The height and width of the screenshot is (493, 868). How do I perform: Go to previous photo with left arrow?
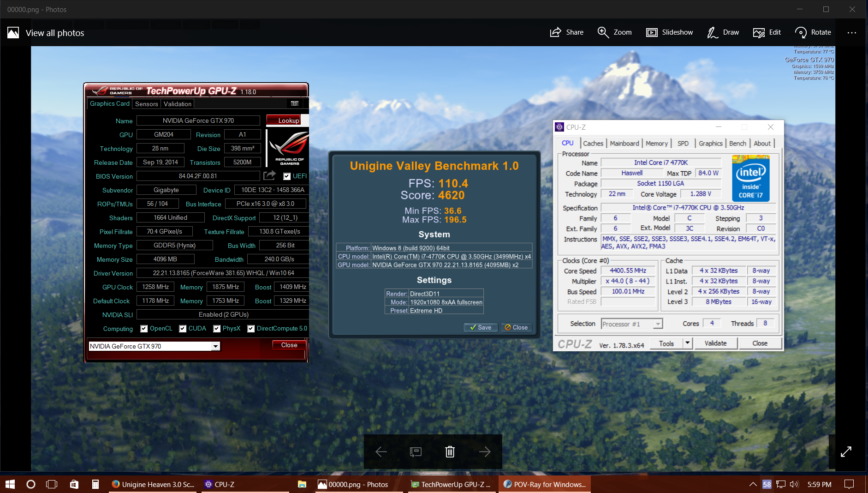pos(381,451)
